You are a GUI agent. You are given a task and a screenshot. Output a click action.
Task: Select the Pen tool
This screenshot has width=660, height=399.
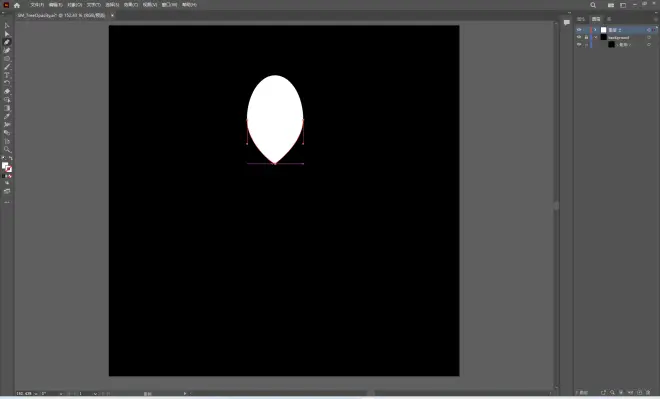pos(7,42)
